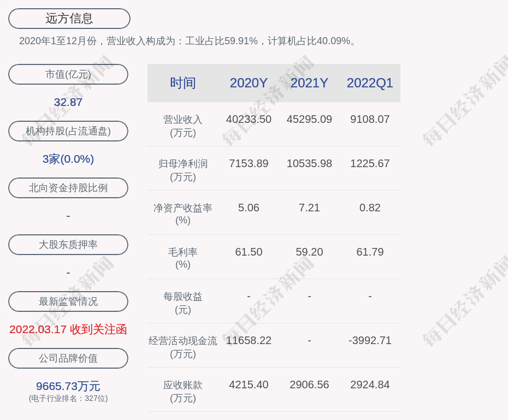Click the 时间 column header
This screenshot has height=420, width=508.
pos(183,83)
